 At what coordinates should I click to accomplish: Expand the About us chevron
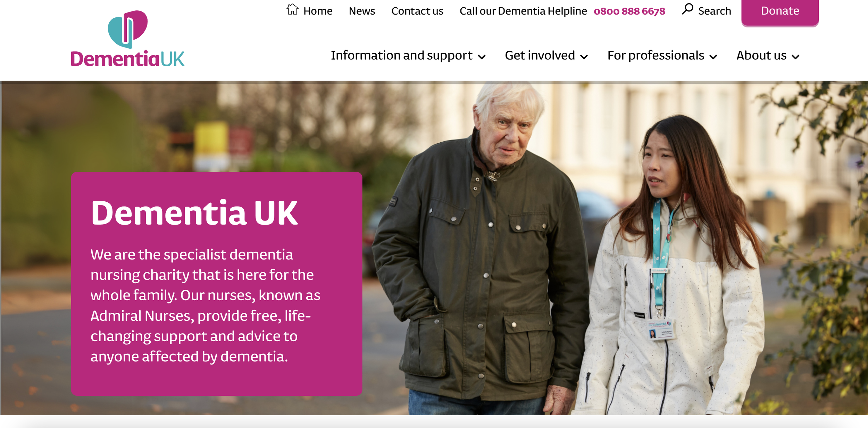795,57
